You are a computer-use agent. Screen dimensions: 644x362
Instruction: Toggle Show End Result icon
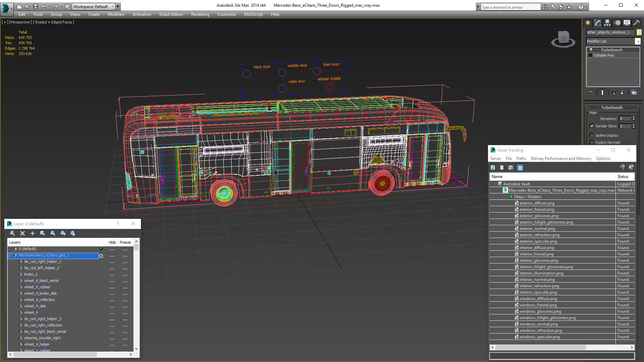(x=602, y=93)
